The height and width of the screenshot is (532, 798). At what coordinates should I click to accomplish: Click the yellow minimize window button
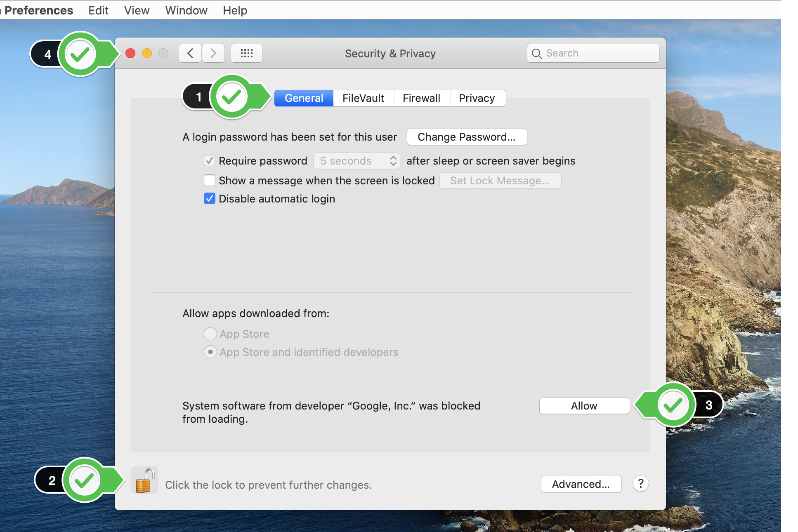tap(147, 53)
